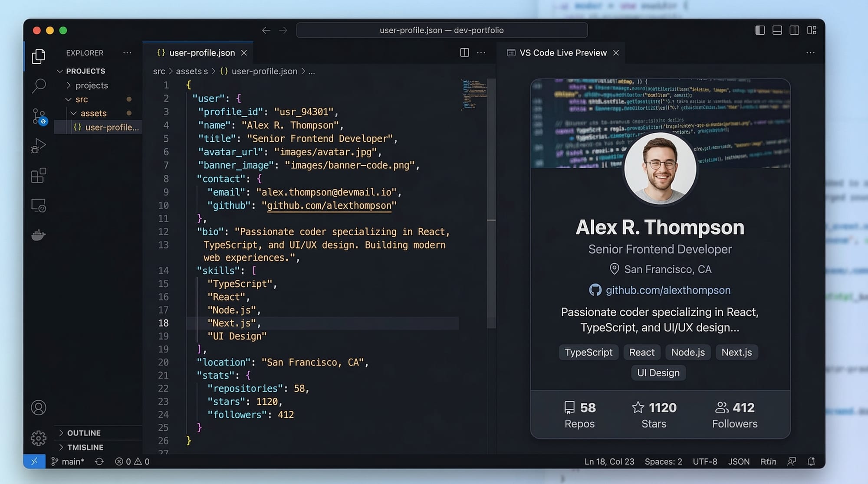Open the Accounts menu icon

coord(39,408)
